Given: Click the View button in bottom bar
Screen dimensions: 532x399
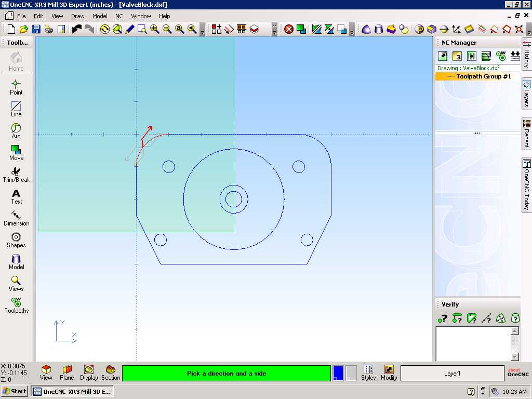Looking at the screenshot, I should [46, 373].
